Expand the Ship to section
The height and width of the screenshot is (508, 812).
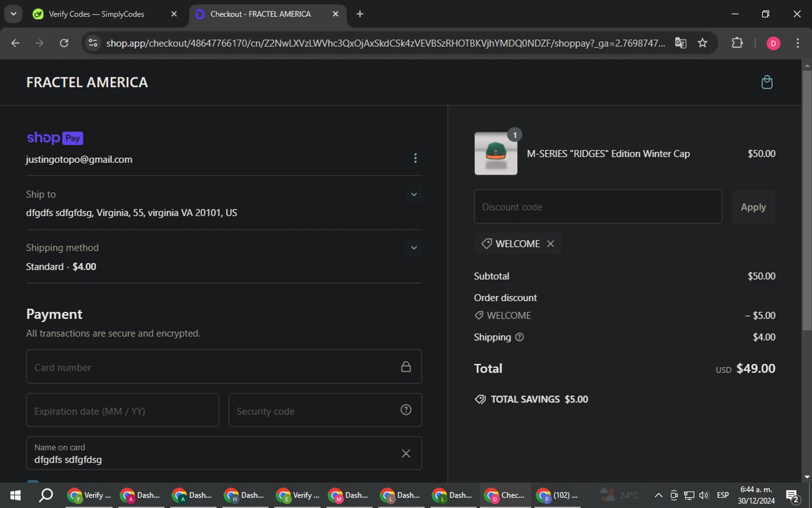[414, 194]
